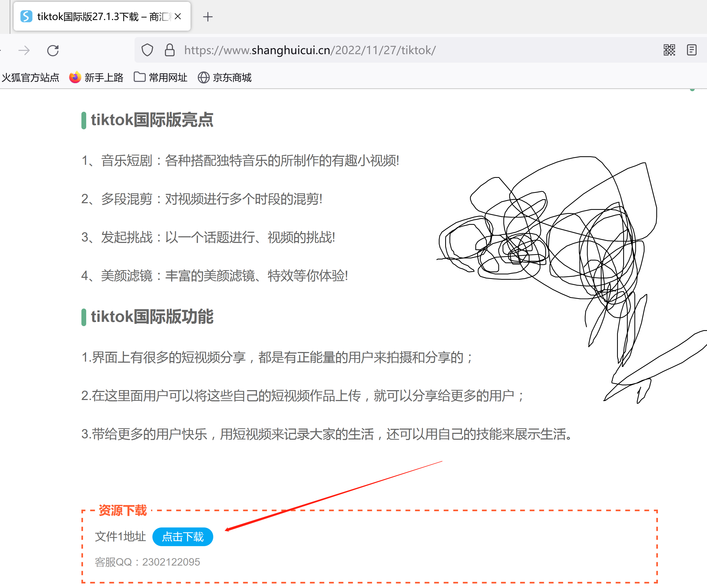This screenshot has width=707, height=588.
Task: Click the sentence starting 1.界面上有很多的短视频分享
Action: 277,357
